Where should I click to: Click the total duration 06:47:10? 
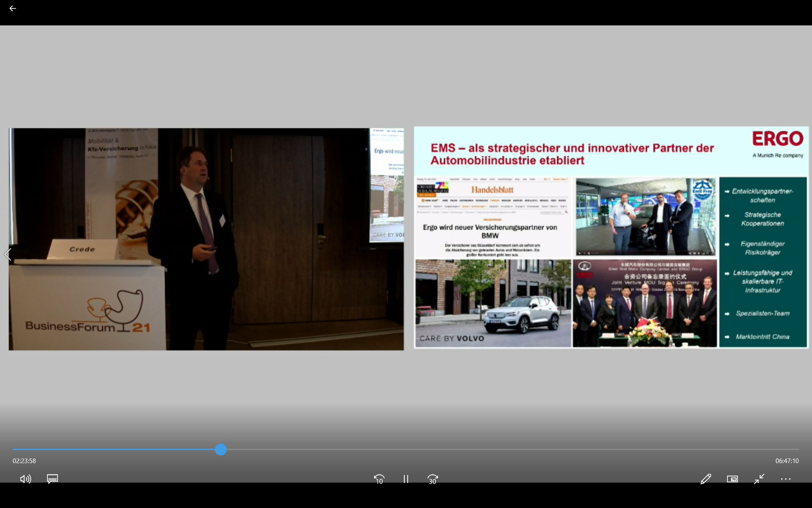coord(787,461)
